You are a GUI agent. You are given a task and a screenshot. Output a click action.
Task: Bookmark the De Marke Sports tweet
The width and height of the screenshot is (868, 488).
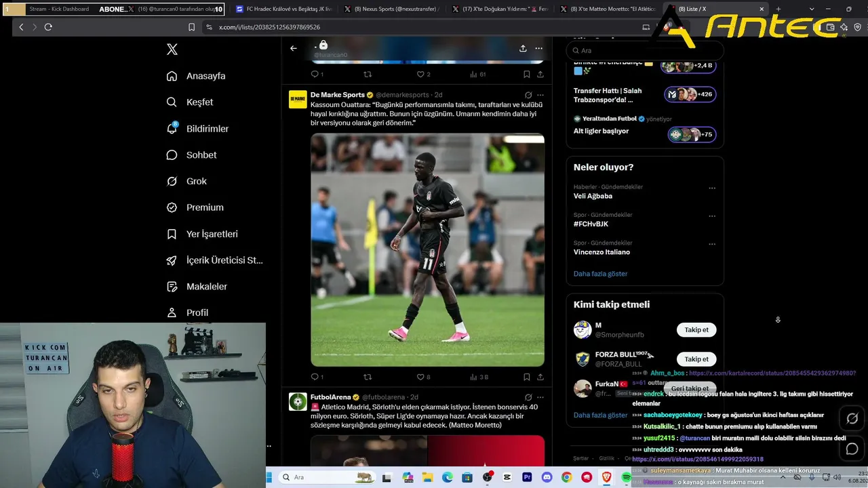(x=526, y=377)
